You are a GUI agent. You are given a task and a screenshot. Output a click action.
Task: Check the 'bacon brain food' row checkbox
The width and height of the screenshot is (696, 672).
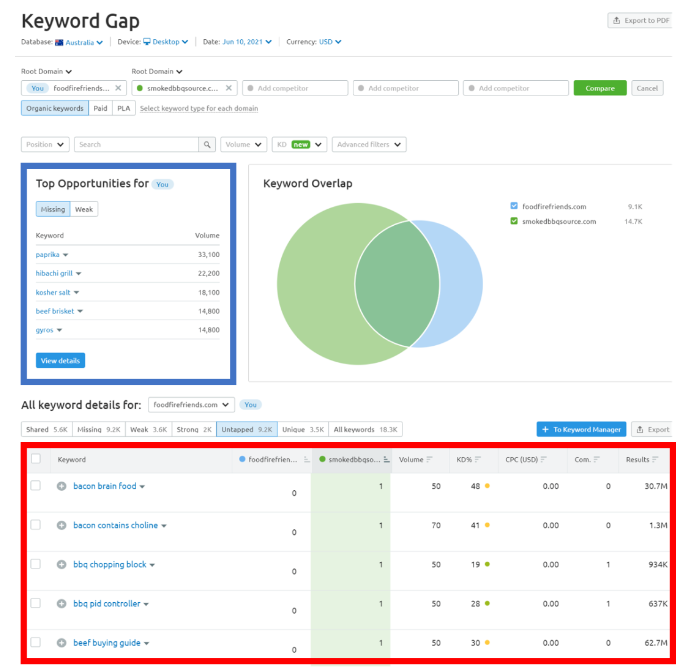click(x=36, y=485)
